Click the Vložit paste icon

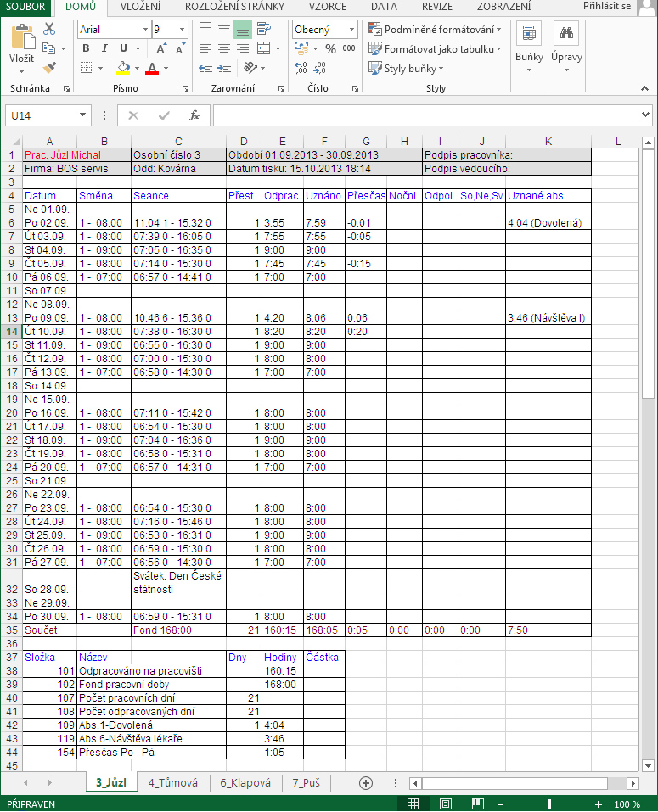point(22,37)
